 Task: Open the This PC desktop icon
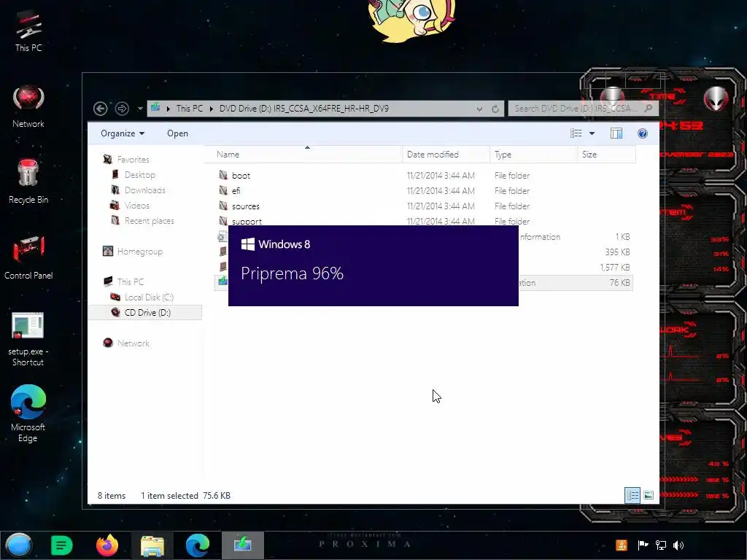pyautogui.click(x=28, y=31)
